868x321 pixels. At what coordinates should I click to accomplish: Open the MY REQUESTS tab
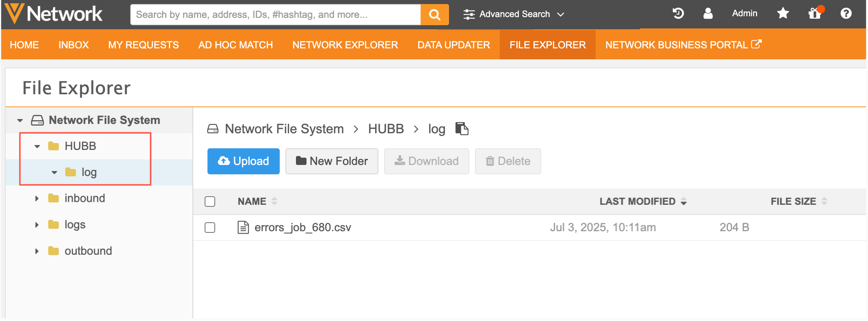click(143, 45)
